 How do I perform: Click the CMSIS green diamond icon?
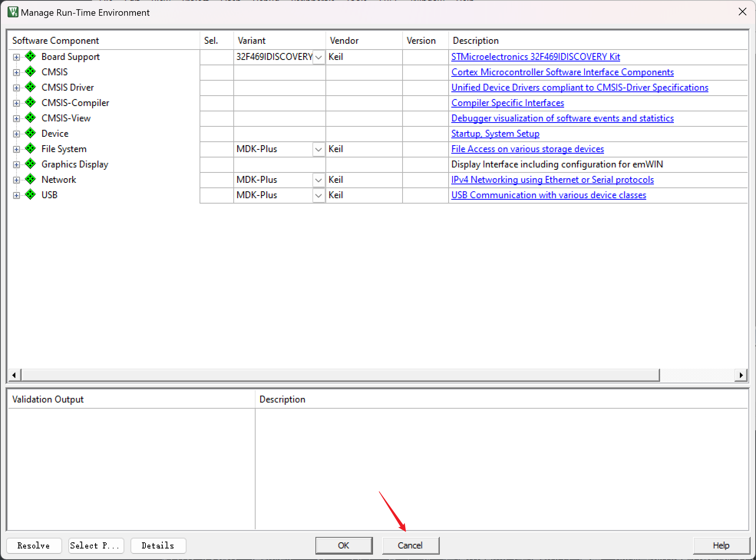point(30,72)
